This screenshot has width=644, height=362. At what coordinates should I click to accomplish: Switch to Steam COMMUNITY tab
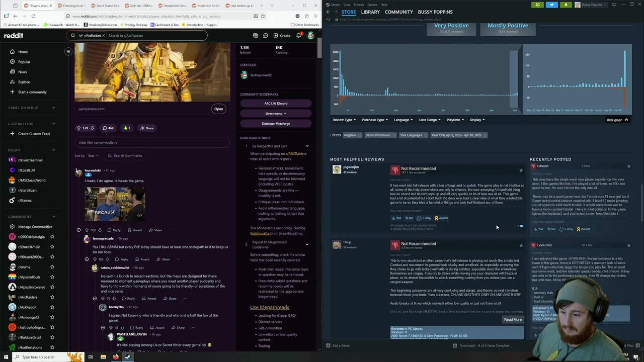tap(399, 12)
